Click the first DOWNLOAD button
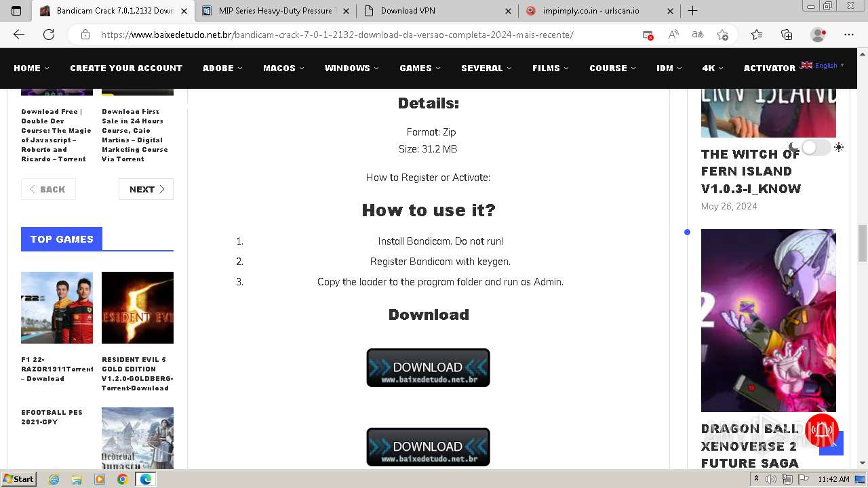The height and width of the screenshot is (488, 868). pos(428,368)
